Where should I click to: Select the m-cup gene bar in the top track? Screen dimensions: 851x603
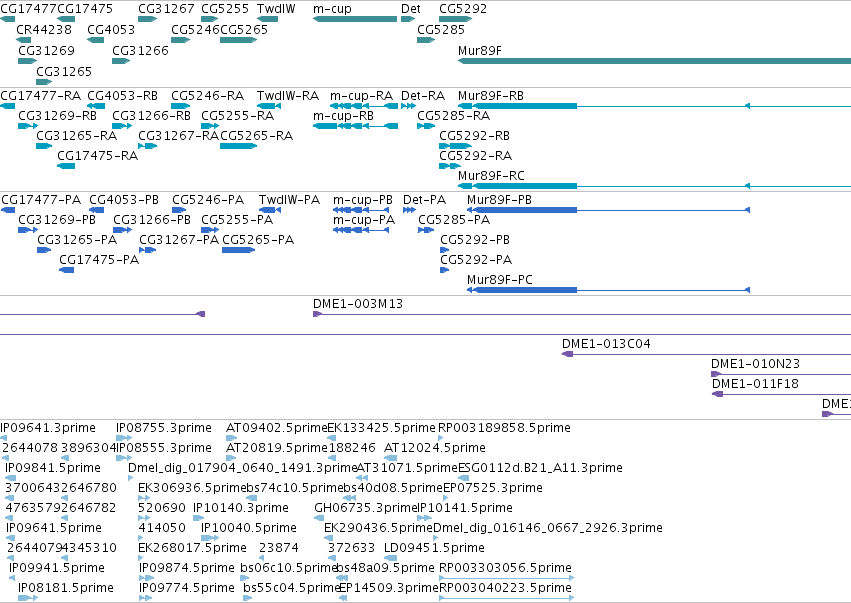click(355, 19)
